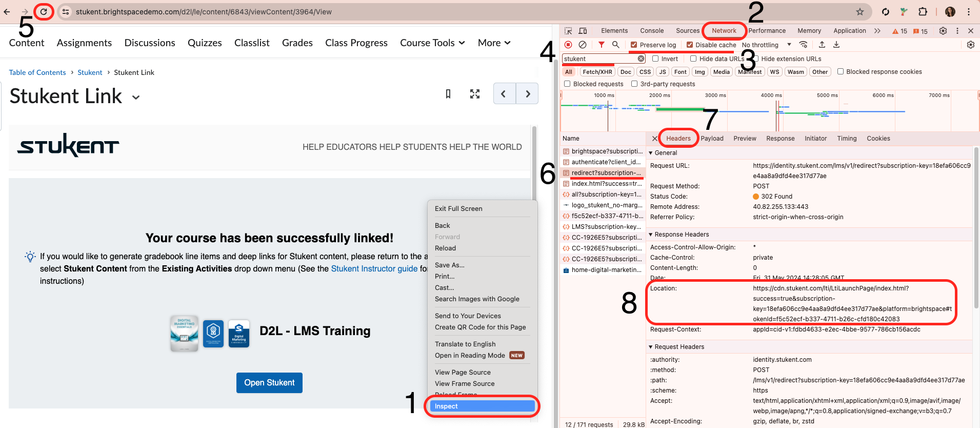Screen dimensions: 980x428
Task: Enable Blocked requests checkbox
Action: 567,84
